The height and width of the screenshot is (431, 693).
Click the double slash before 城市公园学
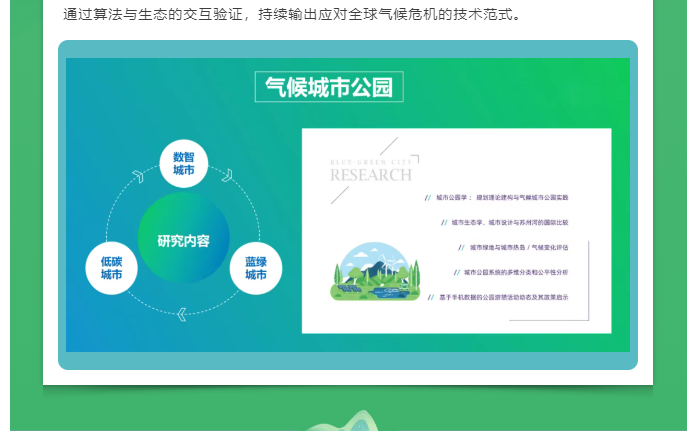pos(428,198)
